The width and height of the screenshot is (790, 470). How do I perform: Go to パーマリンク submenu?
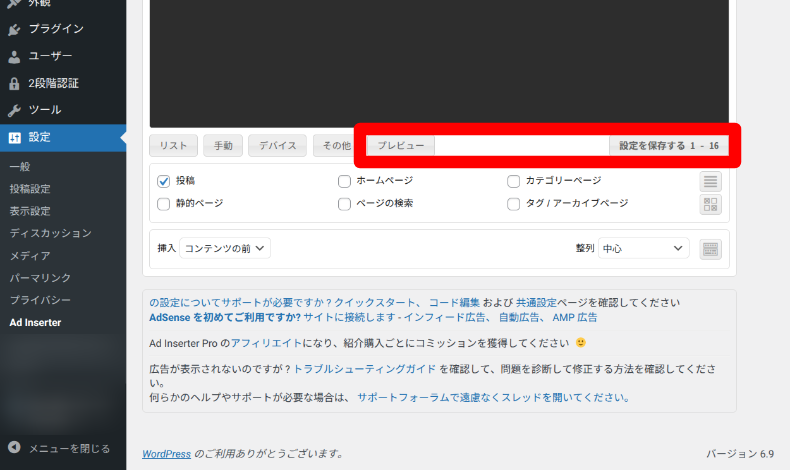pos(40,278)
